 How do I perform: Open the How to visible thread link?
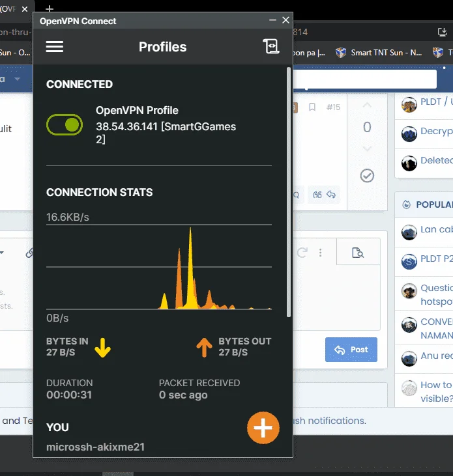(x=437, y=391)
